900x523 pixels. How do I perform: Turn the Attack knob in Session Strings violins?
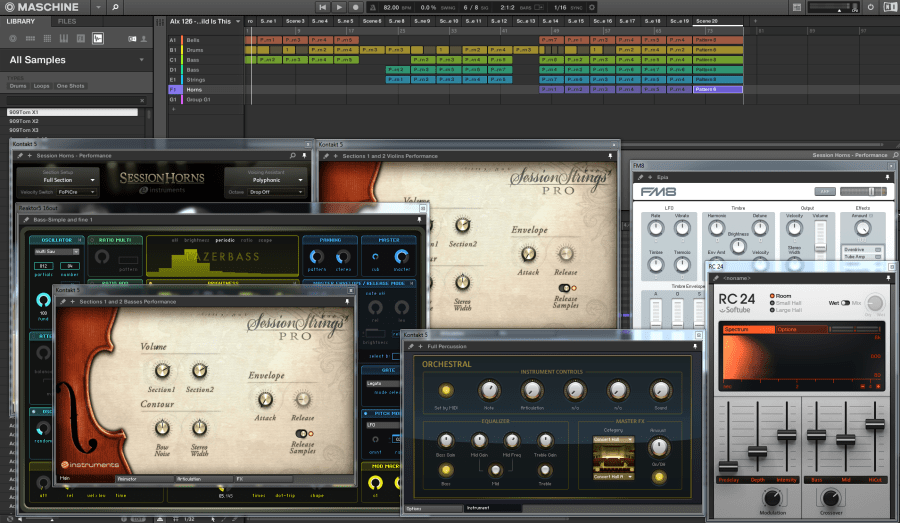coord(529,254)
